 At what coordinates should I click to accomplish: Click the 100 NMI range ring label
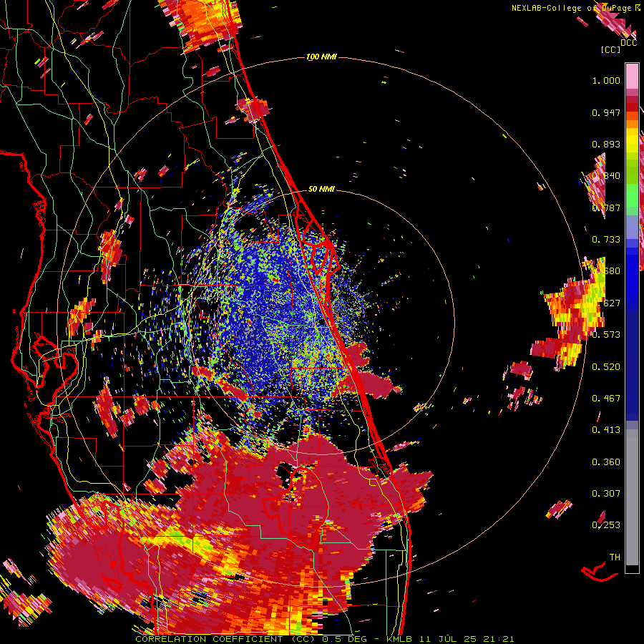click(321, 57)
